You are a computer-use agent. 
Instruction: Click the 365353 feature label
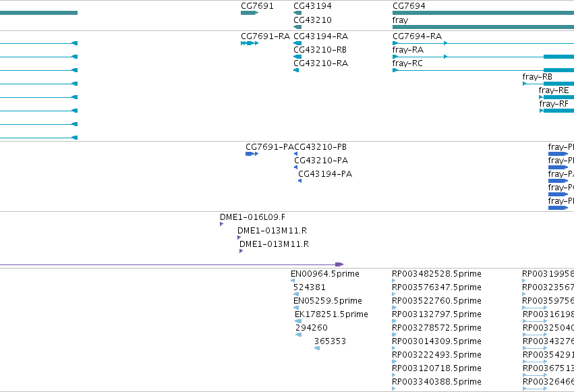[331, 341]
